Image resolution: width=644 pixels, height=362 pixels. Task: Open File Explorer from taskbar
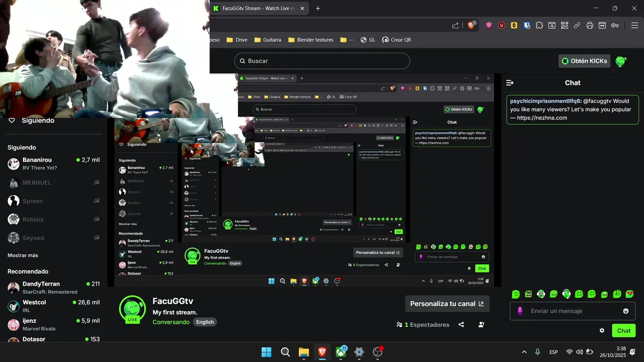point(303,352)
